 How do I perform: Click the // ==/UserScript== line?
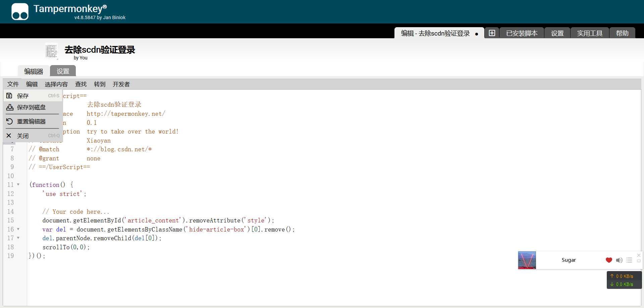(59, 167)
